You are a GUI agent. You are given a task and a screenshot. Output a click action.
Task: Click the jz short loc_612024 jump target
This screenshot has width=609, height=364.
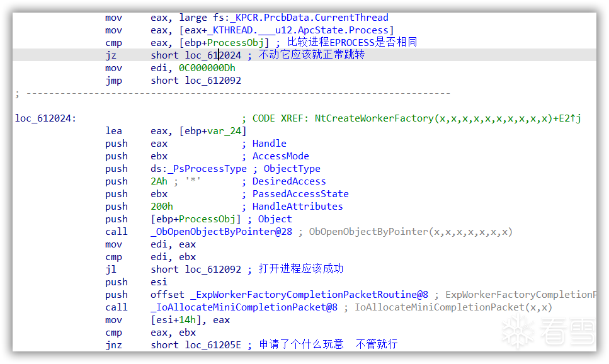coord(213,55)
